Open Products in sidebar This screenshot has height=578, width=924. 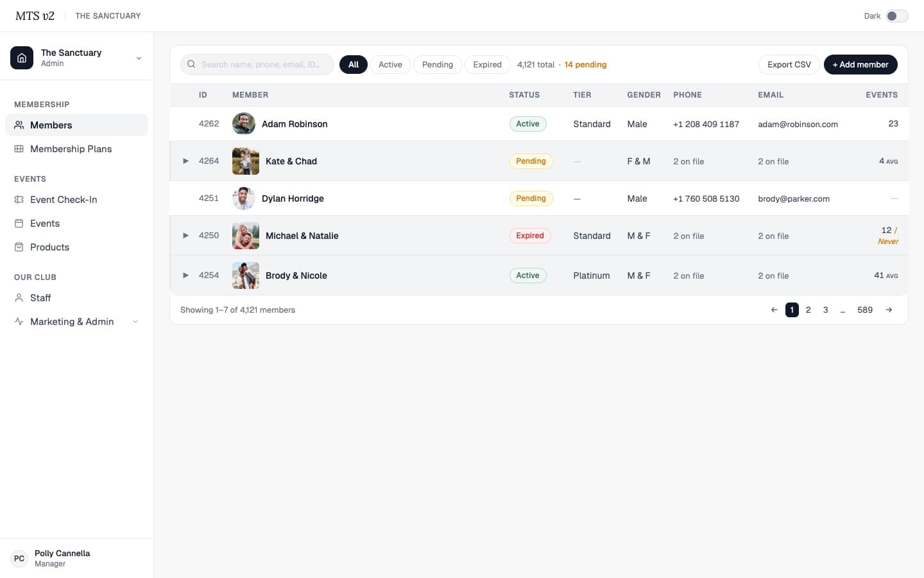point(76,247)
